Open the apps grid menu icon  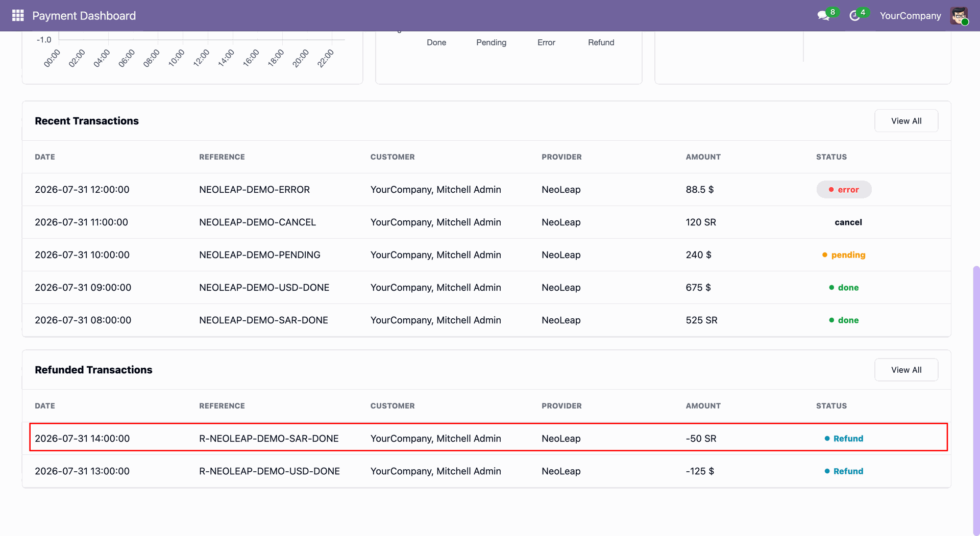[18, 15]
